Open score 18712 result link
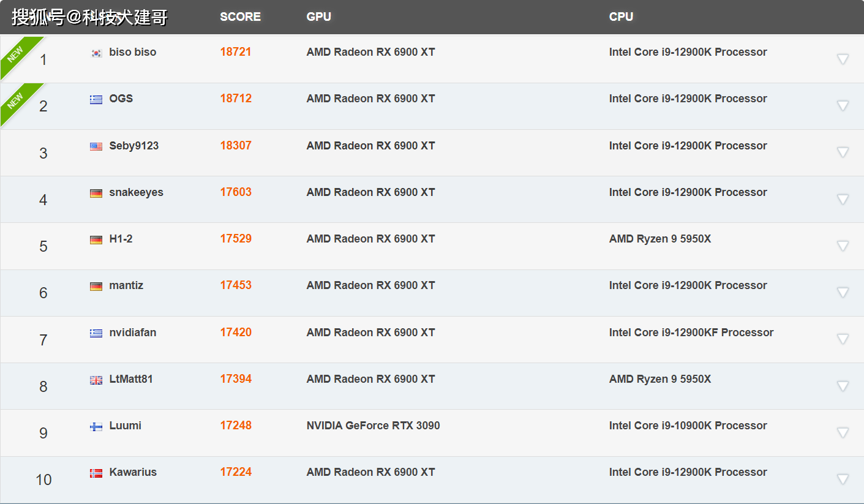The height and width of the screenshot is (504, 864). coord(236,99)
